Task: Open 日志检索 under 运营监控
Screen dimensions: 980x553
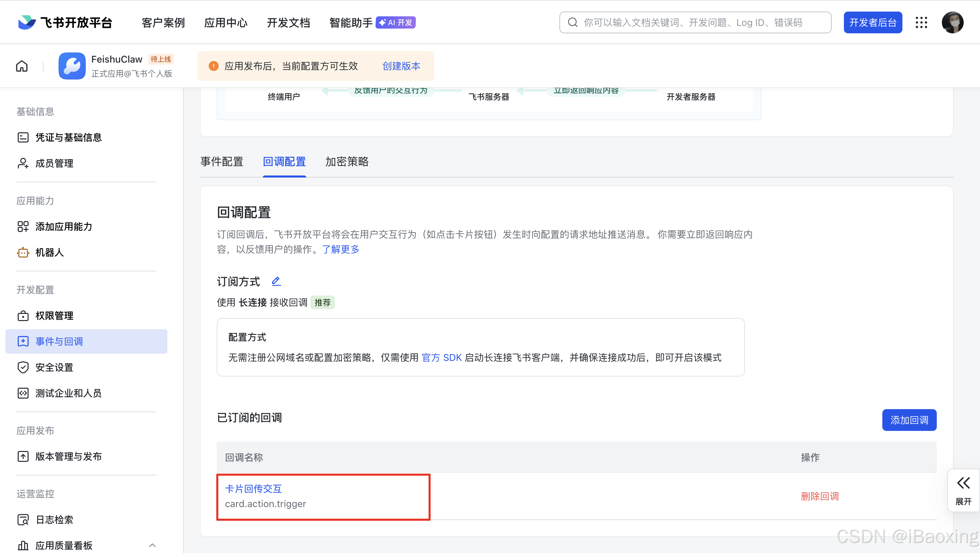Action: (54, 520)
